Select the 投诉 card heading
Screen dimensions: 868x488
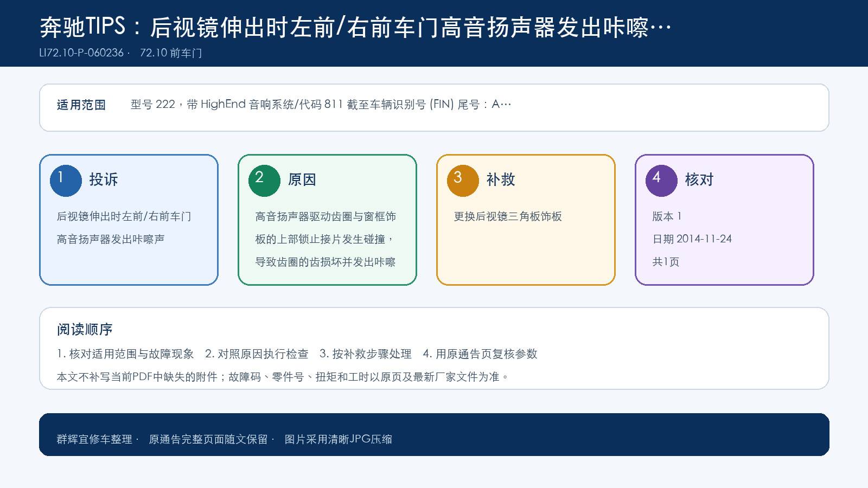tap(104, 179)
